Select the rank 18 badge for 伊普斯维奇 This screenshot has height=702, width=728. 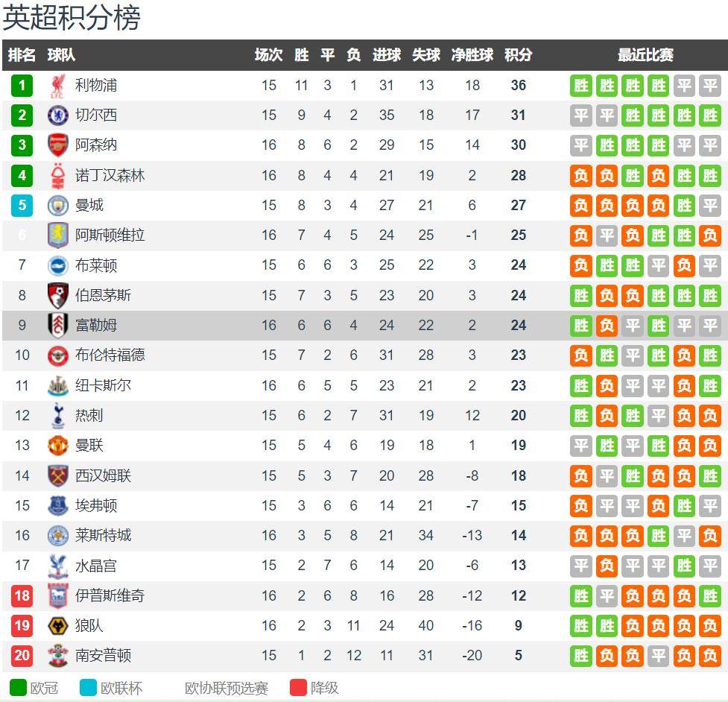(22, 595)
